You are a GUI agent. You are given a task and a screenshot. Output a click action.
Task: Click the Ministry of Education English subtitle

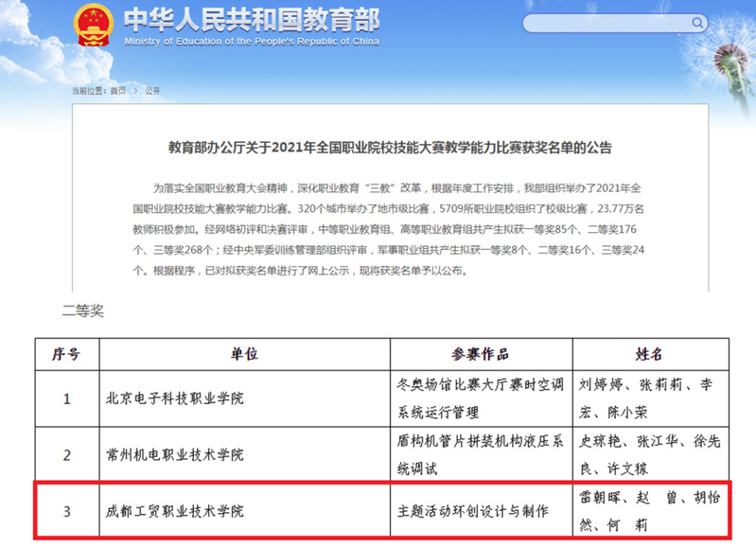point(252,42)
